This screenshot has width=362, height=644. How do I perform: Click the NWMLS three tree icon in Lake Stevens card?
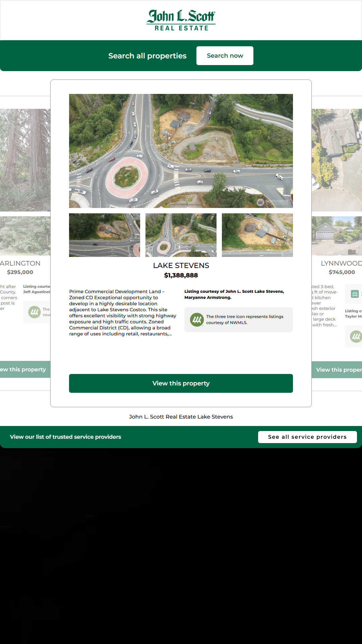click(x=197, y=320)
